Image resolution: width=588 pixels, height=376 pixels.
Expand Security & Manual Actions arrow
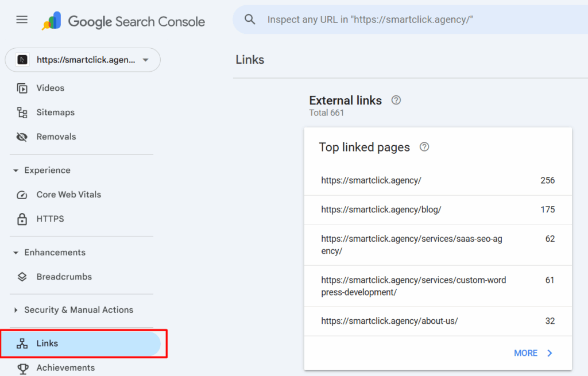[16, 310]
